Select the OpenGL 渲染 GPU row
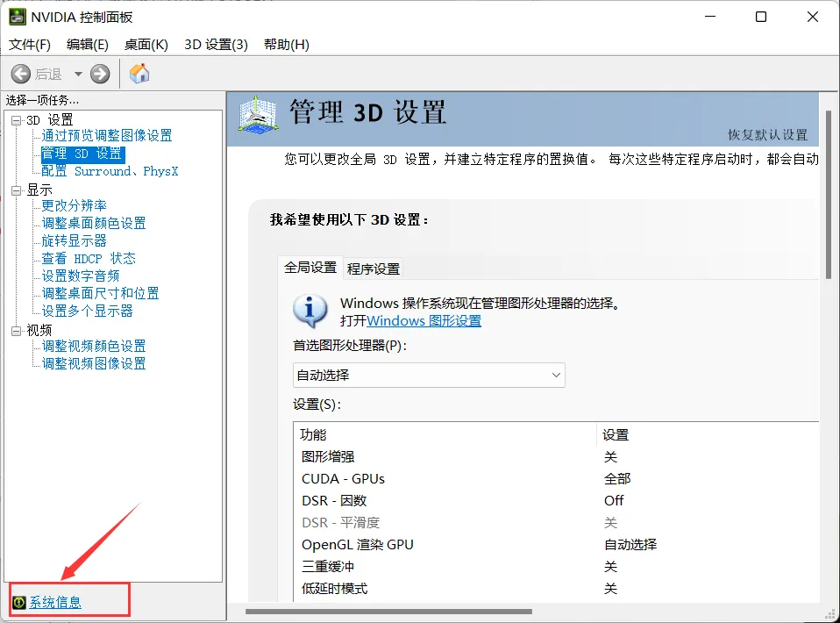This screenshot has height=623, width=840. pos(556,545)
